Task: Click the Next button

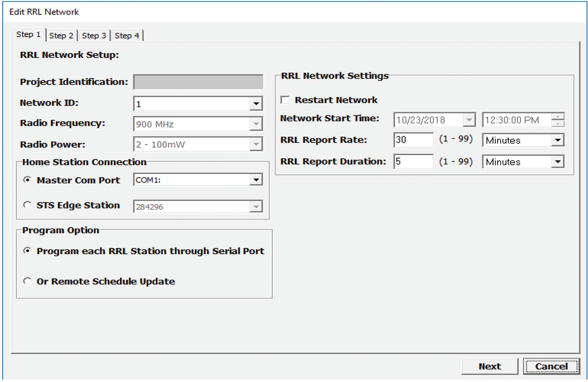Action: click(489, 366)
